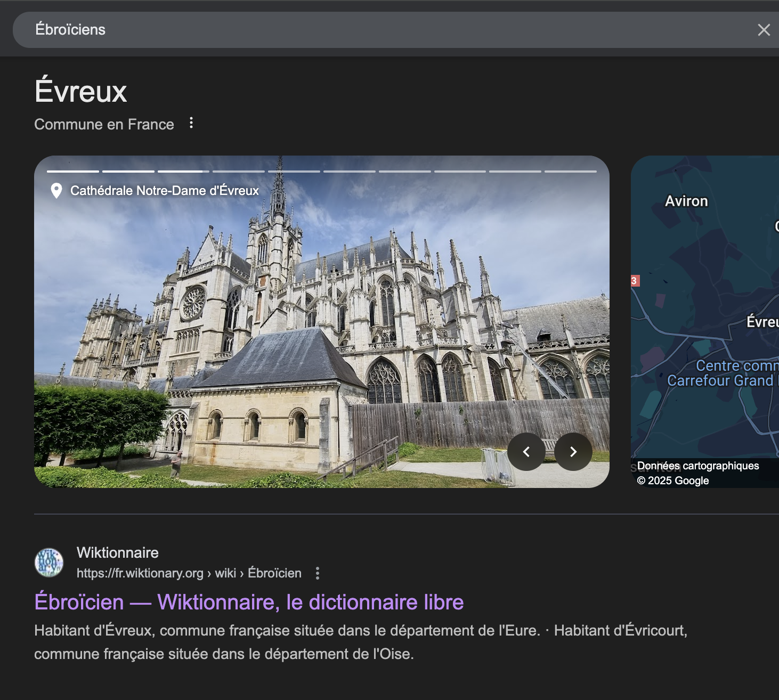Open the three-dot menu beside the wiktionary URL

tap(318, 573)
